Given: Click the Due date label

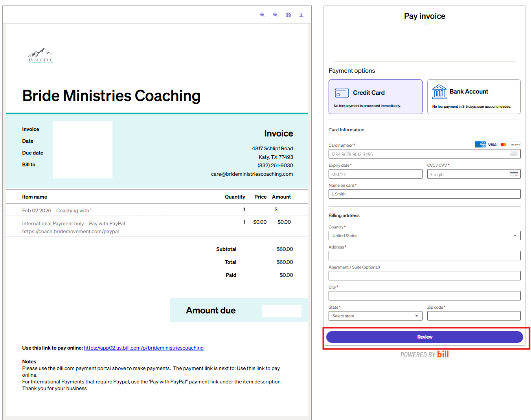Looking at the screenshot, I should [x=33, y=153].
